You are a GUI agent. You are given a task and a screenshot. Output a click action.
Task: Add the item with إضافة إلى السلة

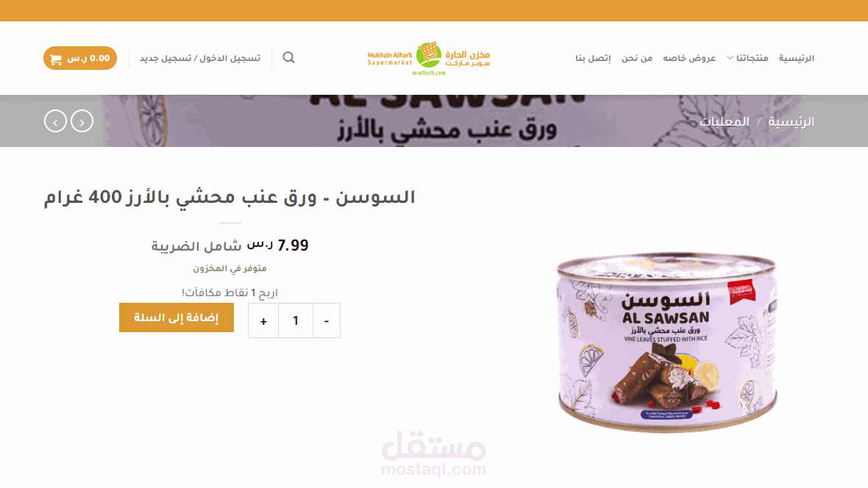177,317
